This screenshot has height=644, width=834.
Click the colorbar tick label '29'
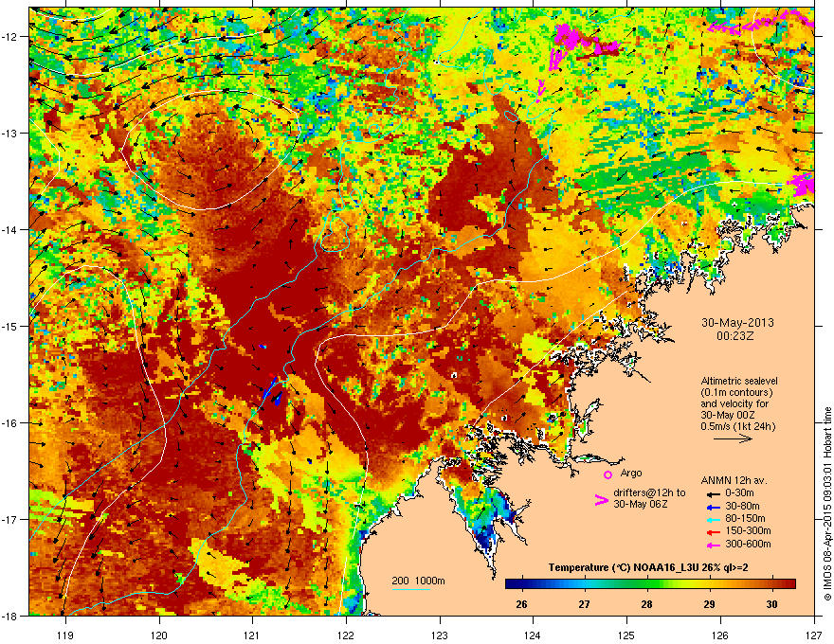click(709, 604)
